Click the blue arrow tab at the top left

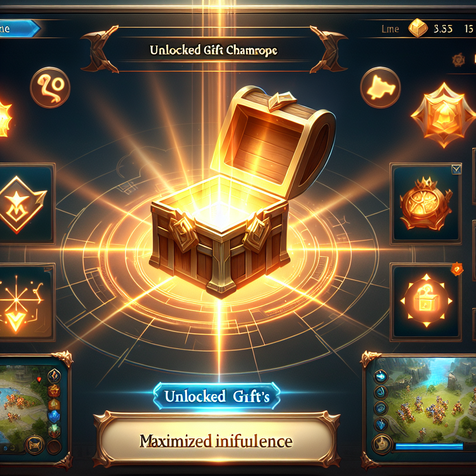20,29
